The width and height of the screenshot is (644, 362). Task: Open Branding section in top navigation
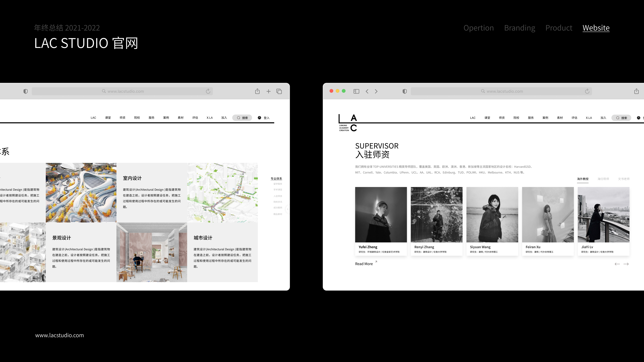[520, 28]
